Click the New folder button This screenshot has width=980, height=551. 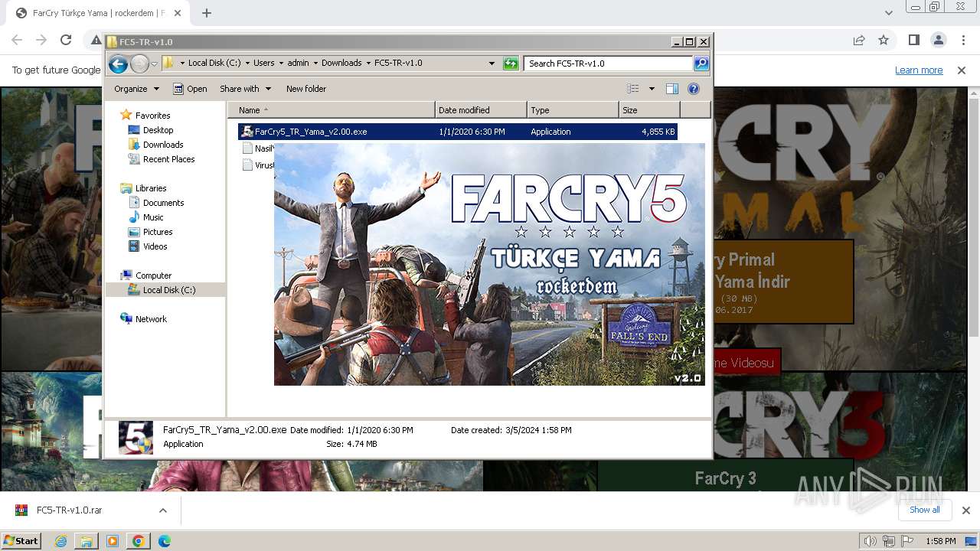click(x=306, y=89)
